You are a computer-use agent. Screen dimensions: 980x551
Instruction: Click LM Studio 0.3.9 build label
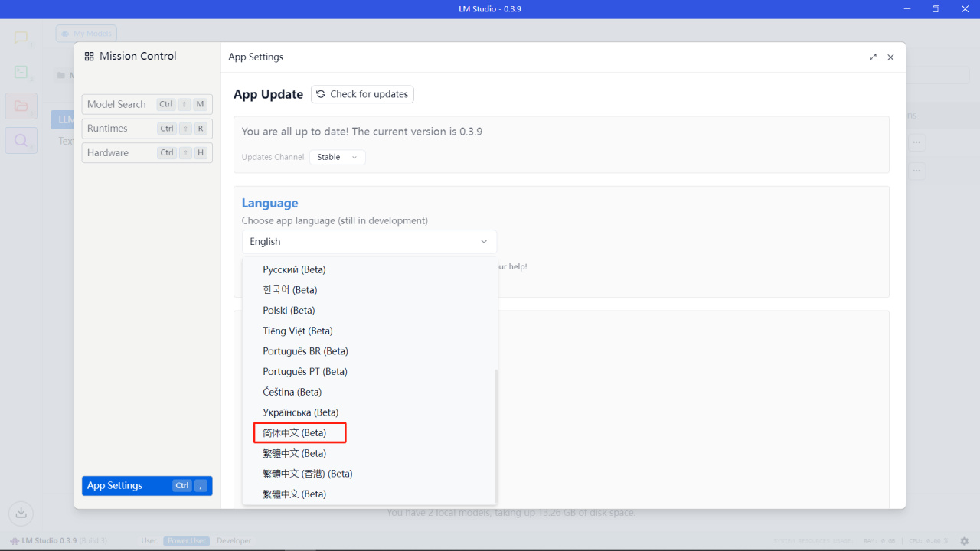(x=59, y=541)
